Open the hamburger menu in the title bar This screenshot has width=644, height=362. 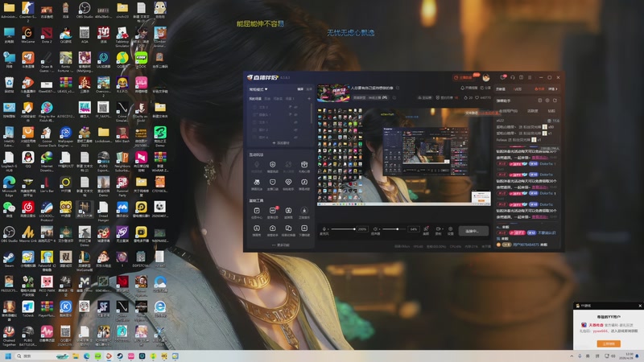(x=530, y=77)
